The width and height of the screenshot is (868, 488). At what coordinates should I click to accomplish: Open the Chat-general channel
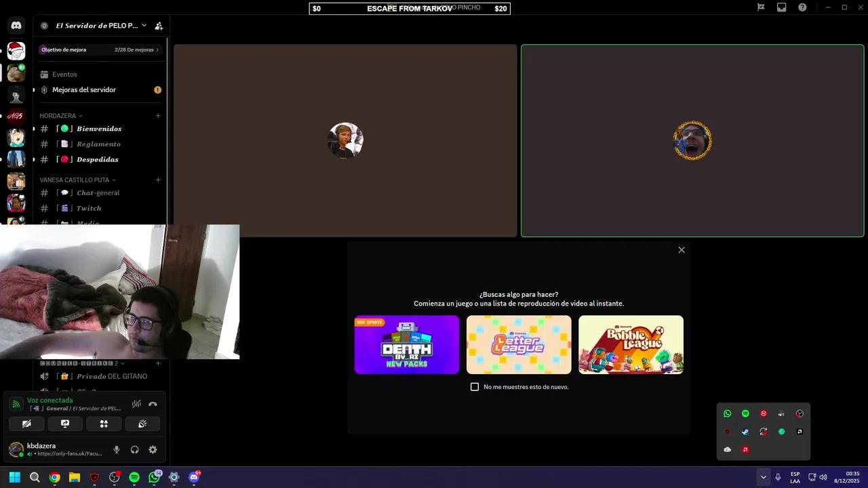tap(100, 192)
